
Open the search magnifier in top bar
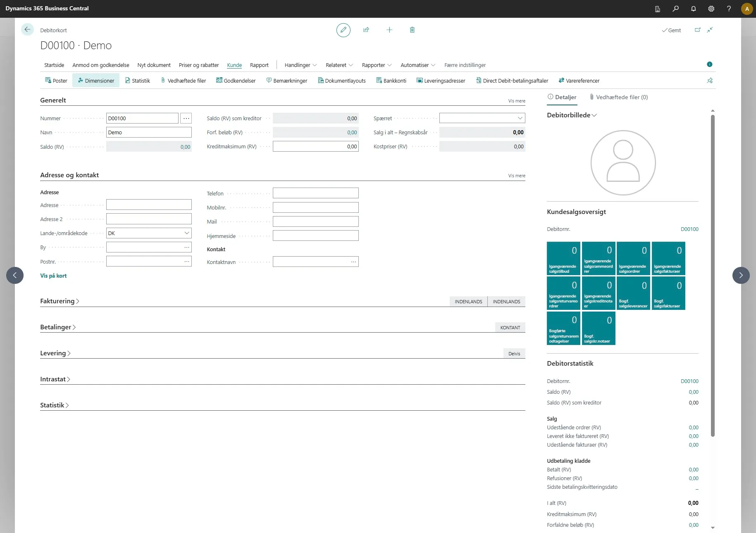click(x=675, y=8)
